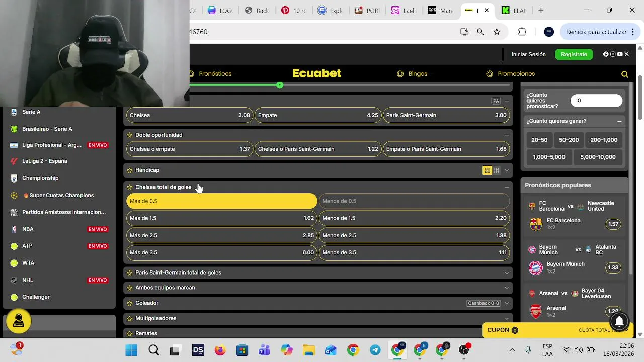Favorite the Goleador market star
This screenshot has width=644, height=362.
[129, 303]
